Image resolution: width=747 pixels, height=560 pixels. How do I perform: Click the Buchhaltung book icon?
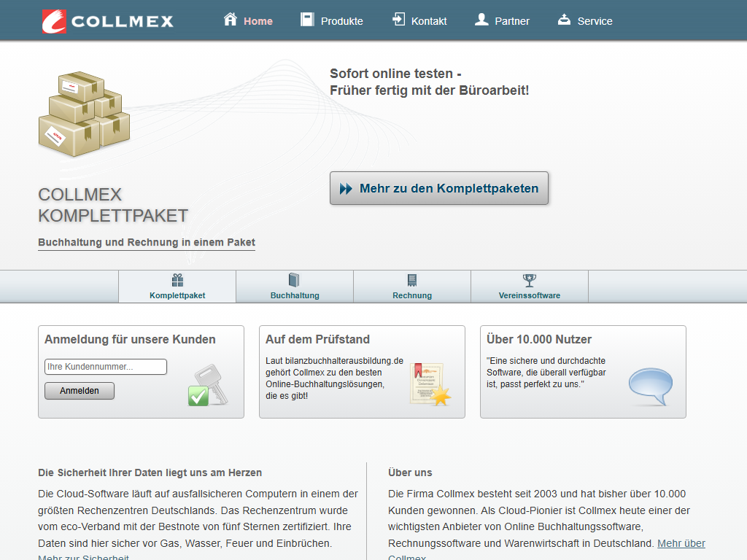coord(295,280)
